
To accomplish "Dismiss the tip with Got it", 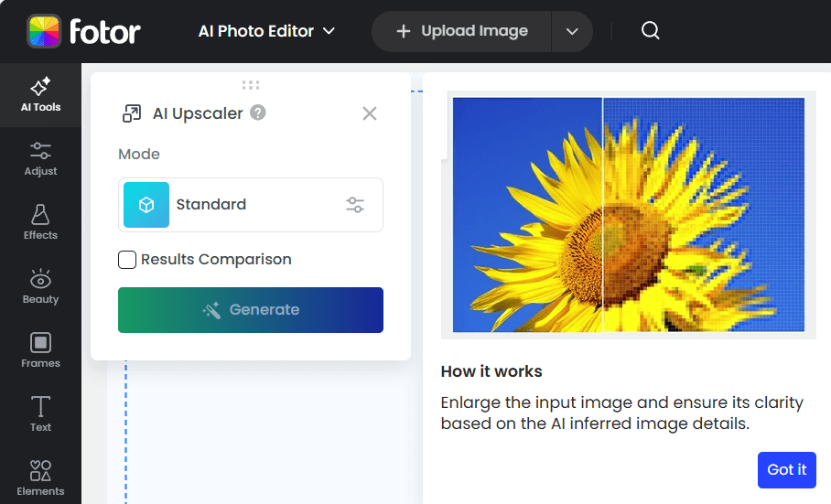I will [x=786, y=469].
